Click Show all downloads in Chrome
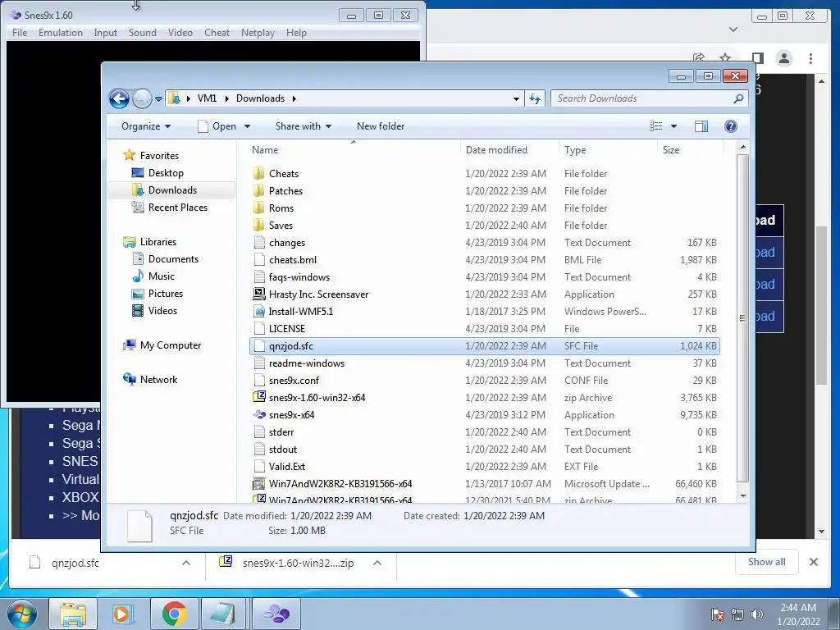Image resolution: width=840 pixels, height=630 pixels. pos(767,562)
